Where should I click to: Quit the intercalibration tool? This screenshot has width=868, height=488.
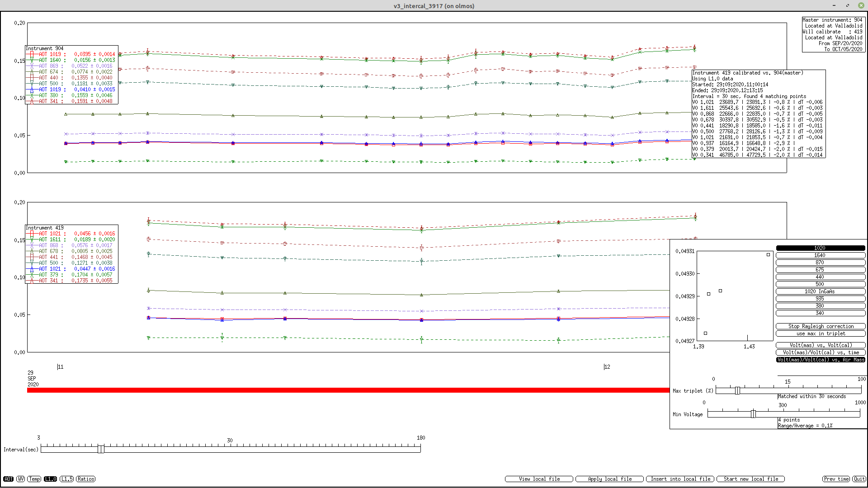859,479
